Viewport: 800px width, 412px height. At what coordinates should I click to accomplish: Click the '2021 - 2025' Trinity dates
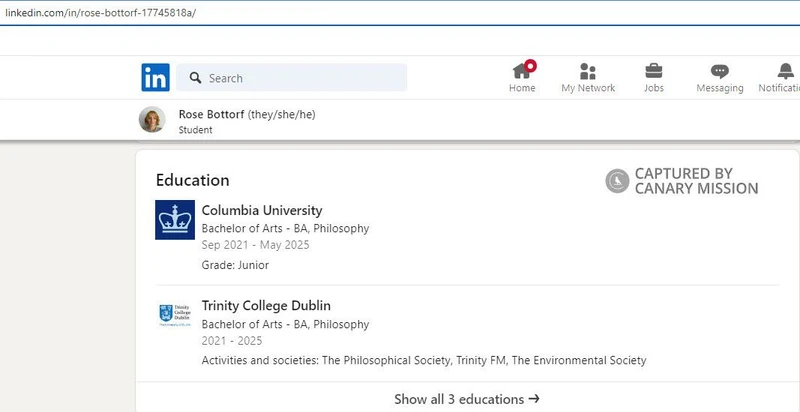[232, 341]
